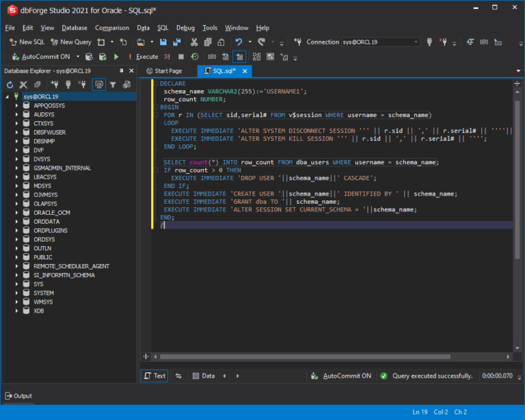The height and width of the screenshot is (420, 525).
Task: Click the green run arrow icon
Action: tap(116, 57)
